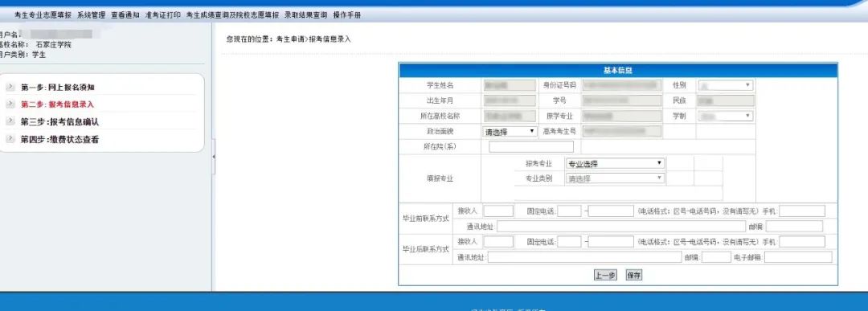
Task: Click the 用户类别: 学生 text
Action: tap(23, 54)
